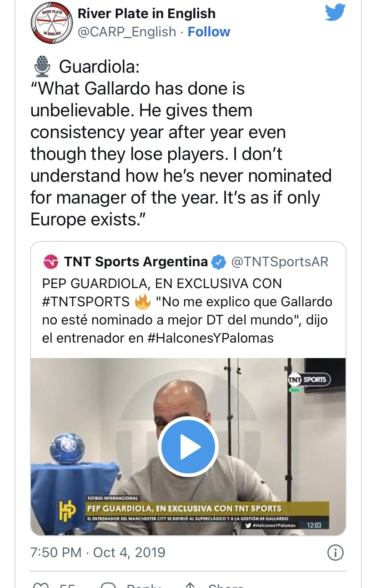The width and height of the screenshot is (376, 588).
Task: Open the #HalconesYPalomas hashtag
Action: click(211, 338)
